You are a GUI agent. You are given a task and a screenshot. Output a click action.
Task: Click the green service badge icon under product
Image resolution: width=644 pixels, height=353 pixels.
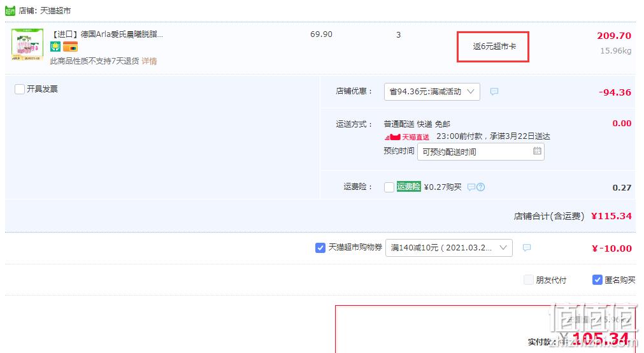55,47
